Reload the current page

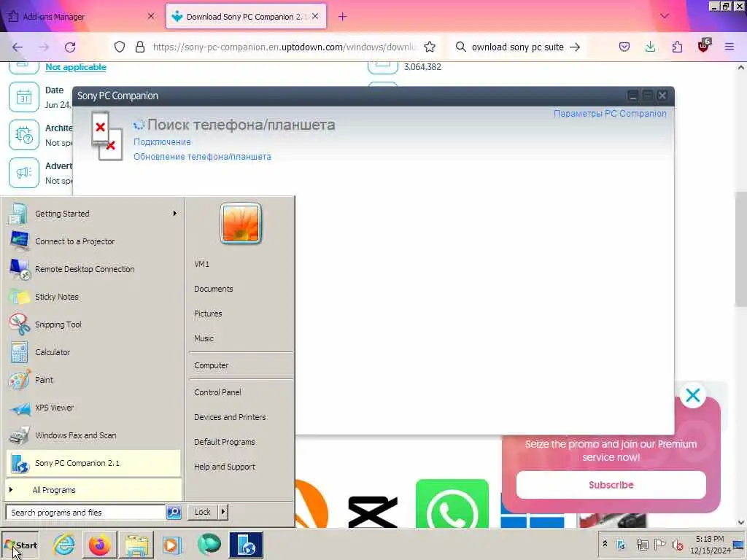point(71,47)
